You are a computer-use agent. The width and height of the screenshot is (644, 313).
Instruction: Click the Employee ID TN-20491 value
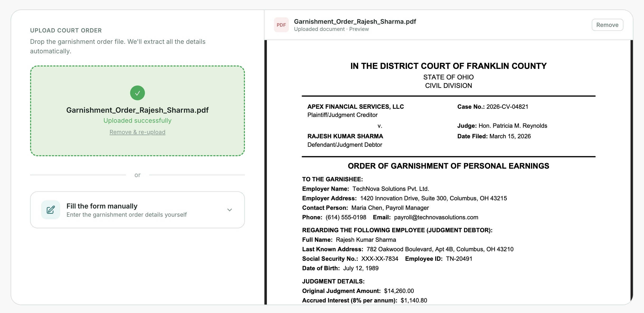pyautogui.click(x=459, y=259)
